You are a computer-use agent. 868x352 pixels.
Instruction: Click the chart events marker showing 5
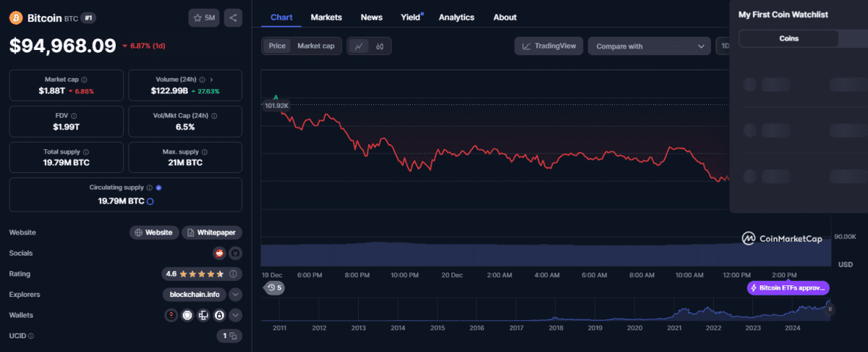pos(274,288)
